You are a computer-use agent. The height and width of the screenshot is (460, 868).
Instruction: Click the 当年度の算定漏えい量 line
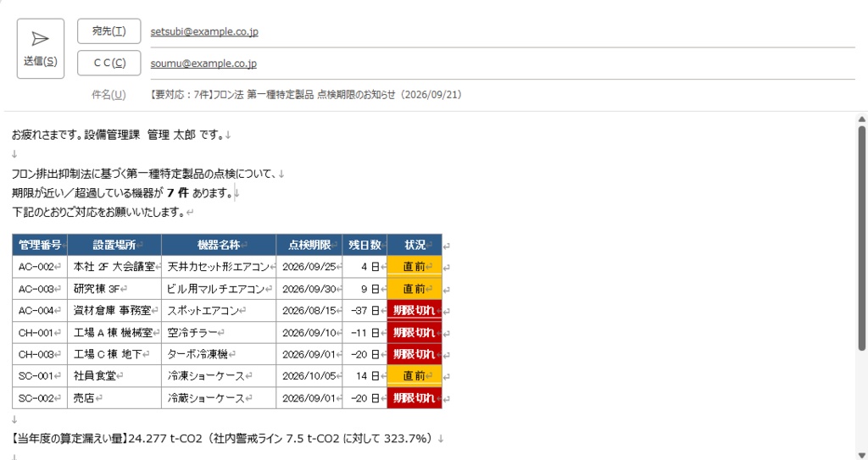tap(223, 439)
